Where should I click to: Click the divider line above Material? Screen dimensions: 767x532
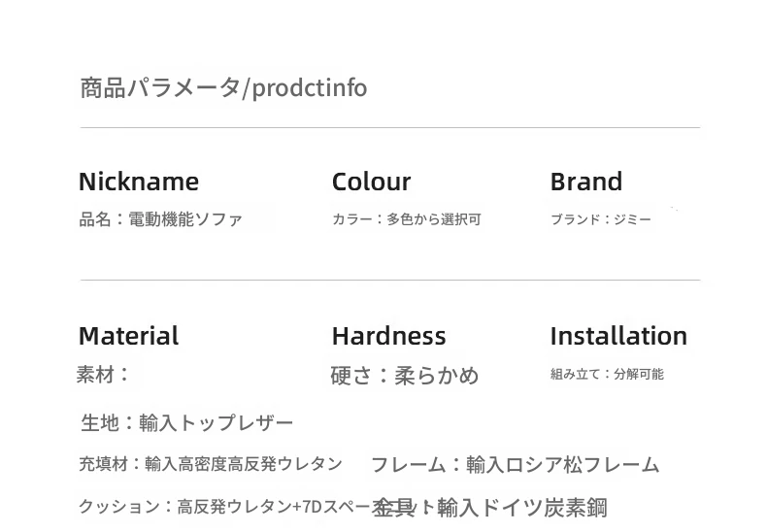389,280
